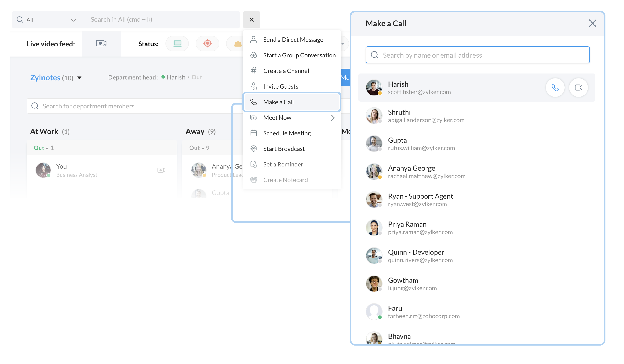Toggle the live video feed camera icon
The height and width of the screenshot is (364, 624).
[101, 43]
